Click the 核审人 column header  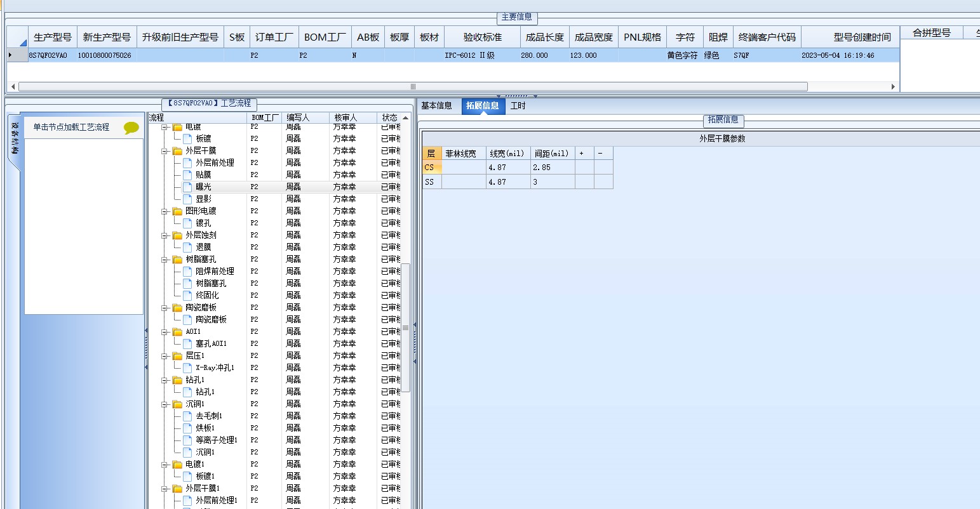(x=353, y=117)
